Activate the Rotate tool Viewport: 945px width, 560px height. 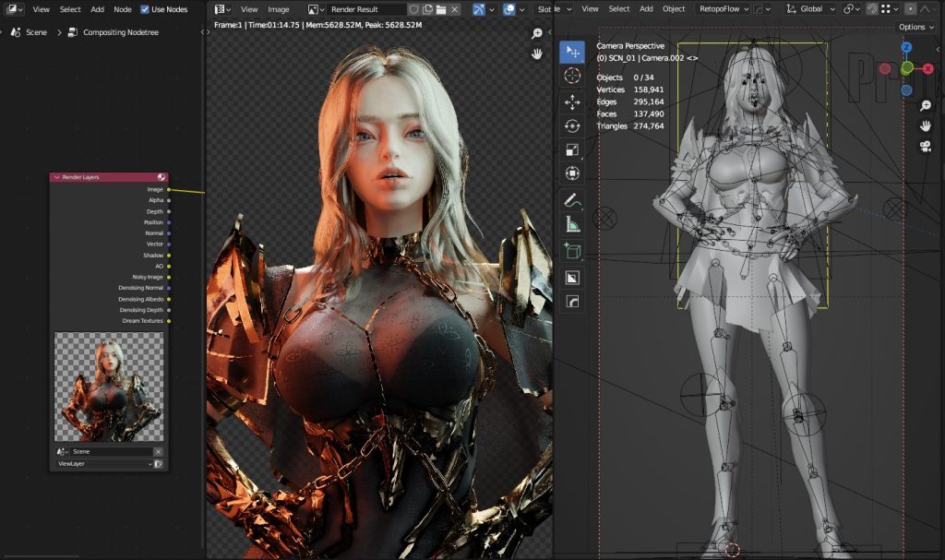572,125
